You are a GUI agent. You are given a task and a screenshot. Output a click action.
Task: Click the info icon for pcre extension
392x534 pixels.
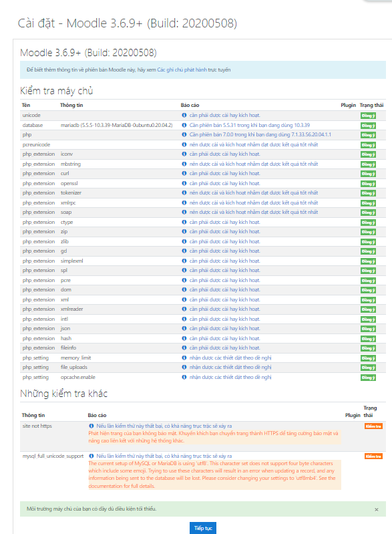[x=184, y=280]
